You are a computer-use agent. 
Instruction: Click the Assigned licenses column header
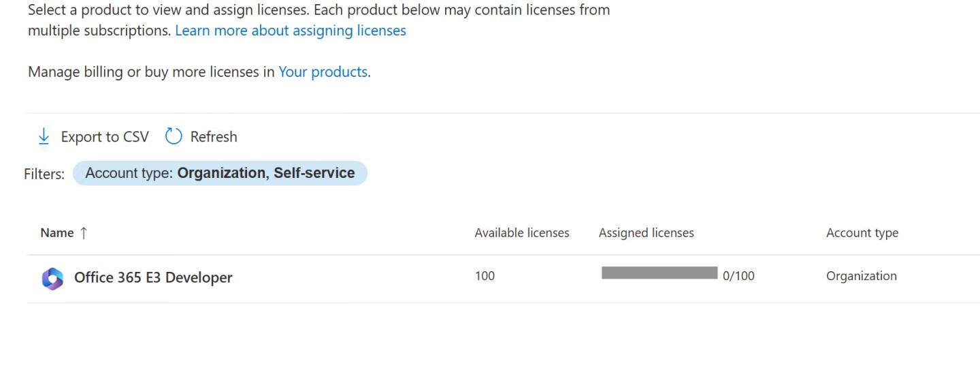tap(646, 233)
